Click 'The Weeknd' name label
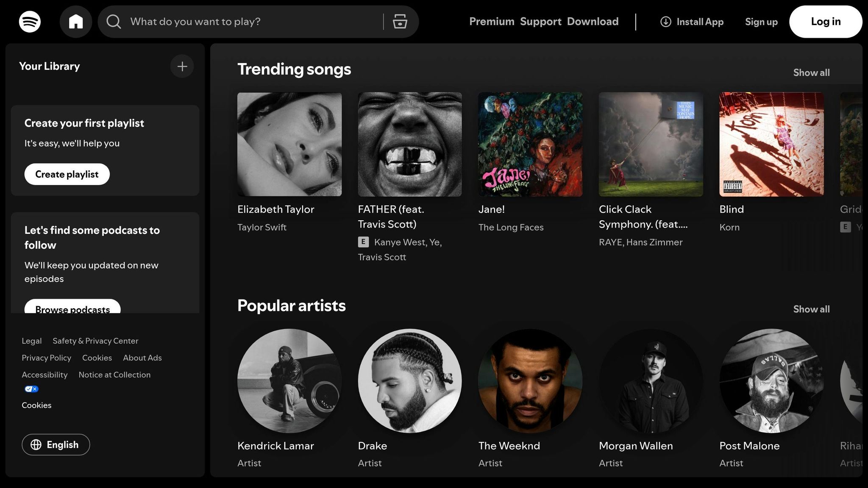The width and height of the screenshot is (868, 488). pyautogui.click(x=509, y=446)
